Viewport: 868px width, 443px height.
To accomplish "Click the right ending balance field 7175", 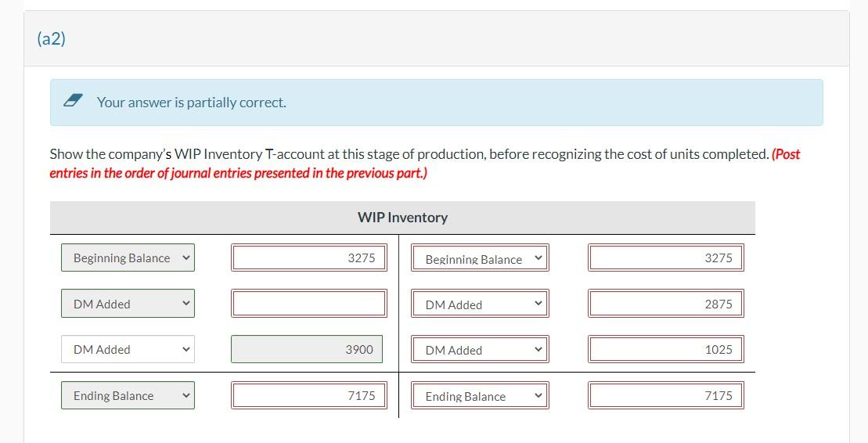I will [x=666, y=395].
